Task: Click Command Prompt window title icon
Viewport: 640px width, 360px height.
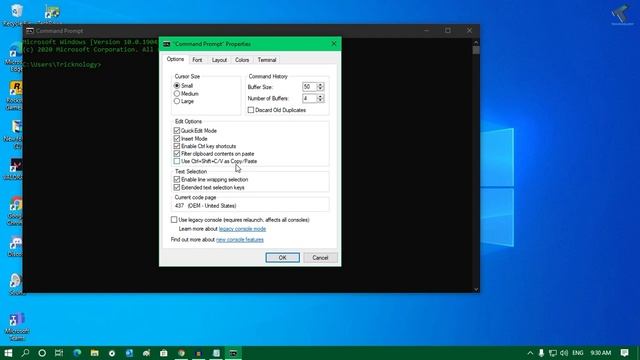Action: [x=30, y=31]
